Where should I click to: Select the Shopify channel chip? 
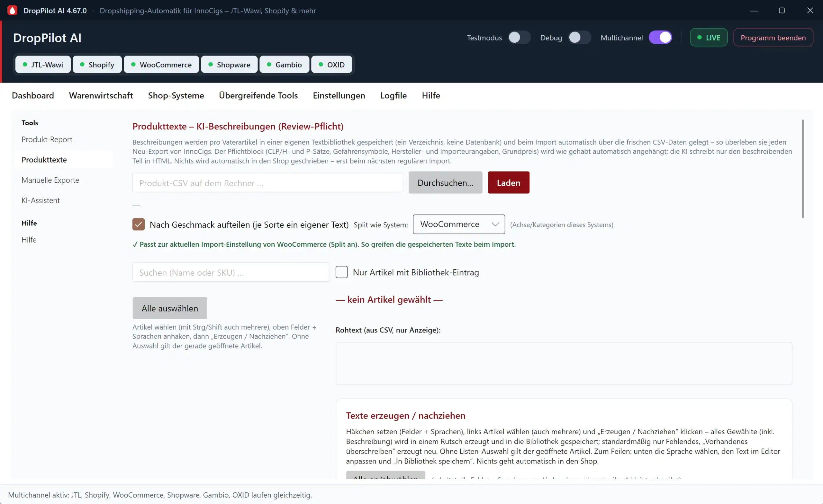pyautogui.click(x=97, y=65)
